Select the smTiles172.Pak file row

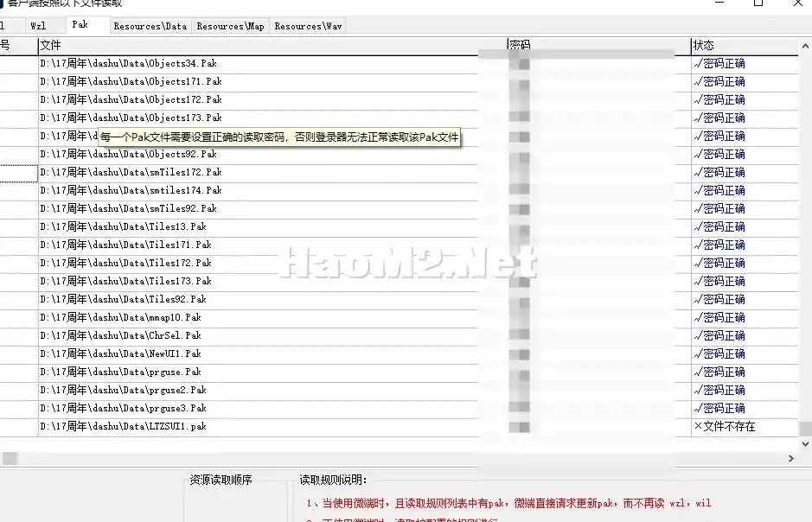tap(399, 172)
